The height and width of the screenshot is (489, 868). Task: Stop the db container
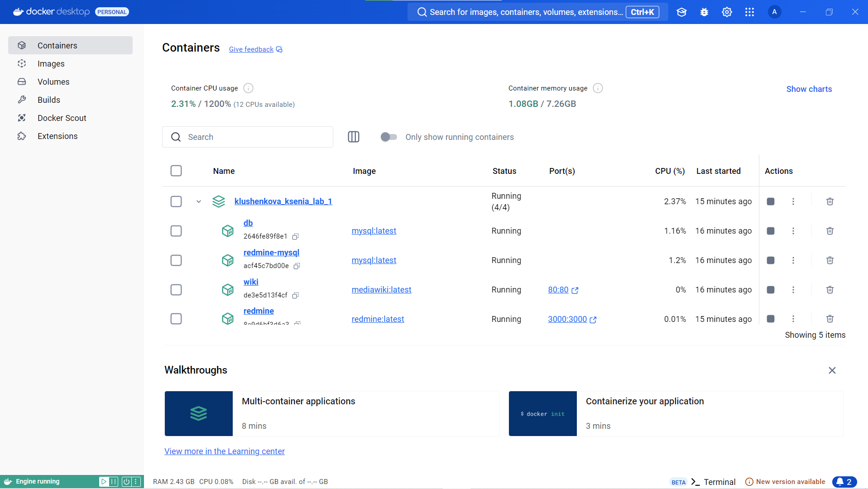tap(770, 231)
